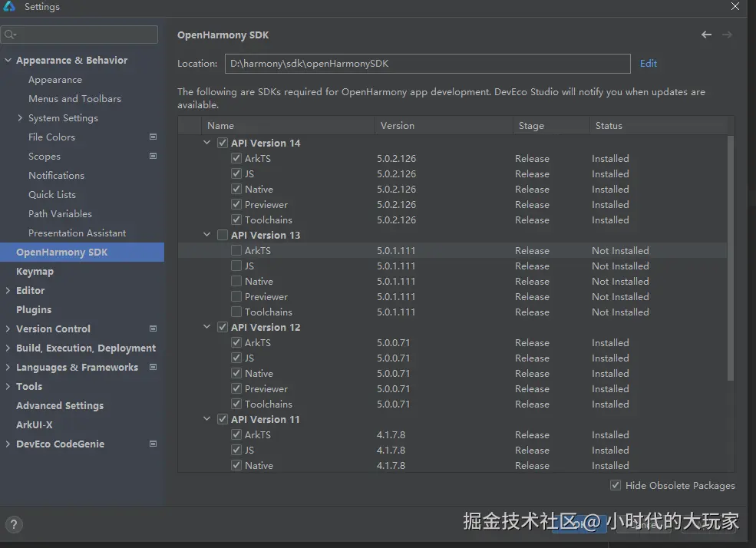Uncheck the API Version 14 checkbox

point(223,144)
